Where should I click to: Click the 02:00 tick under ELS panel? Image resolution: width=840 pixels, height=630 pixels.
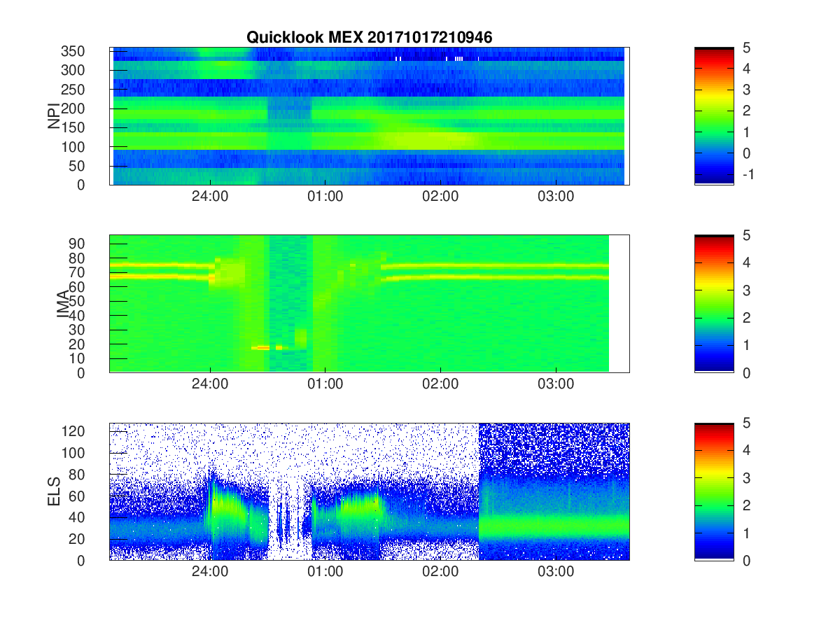(x=440, y=571)
